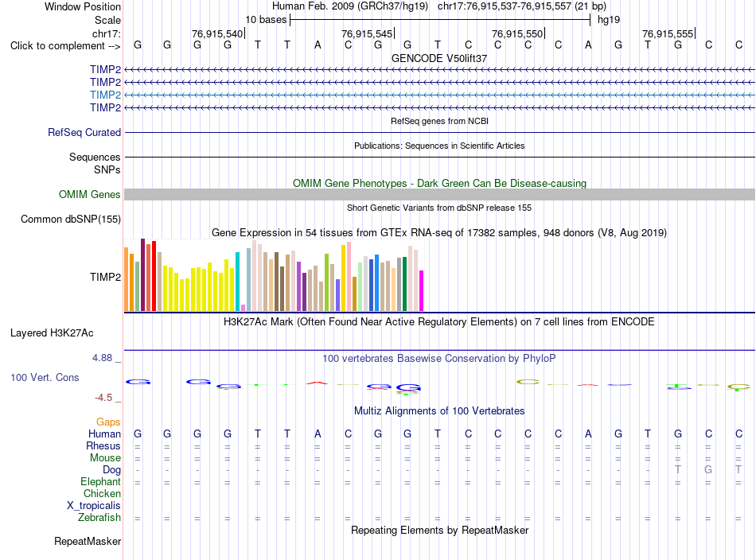The image size is (756, 560).
Task: Click the 'Human Feb. 2009 (GRCh37/hg19)' assembly text
Action: (350, 6)
